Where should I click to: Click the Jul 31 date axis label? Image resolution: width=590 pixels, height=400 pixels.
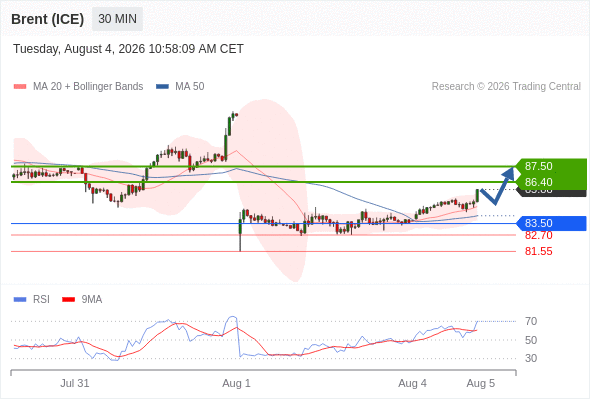(x=75, y=383)
